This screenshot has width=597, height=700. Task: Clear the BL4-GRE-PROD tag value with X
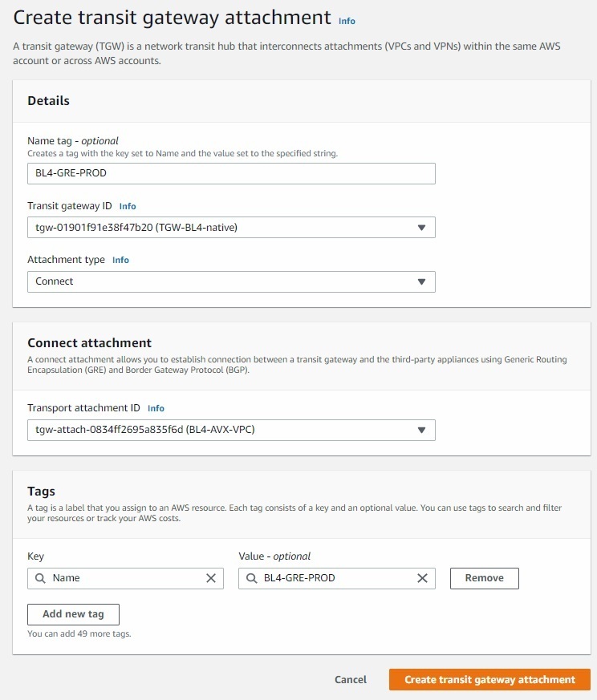422,578
